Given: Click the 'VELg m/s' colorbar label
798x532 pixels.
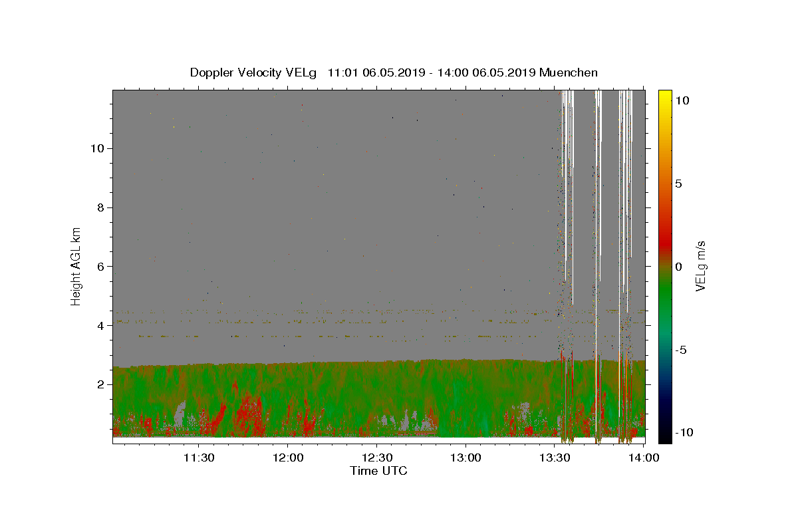Looking at the screenshot, I should 700,265.
